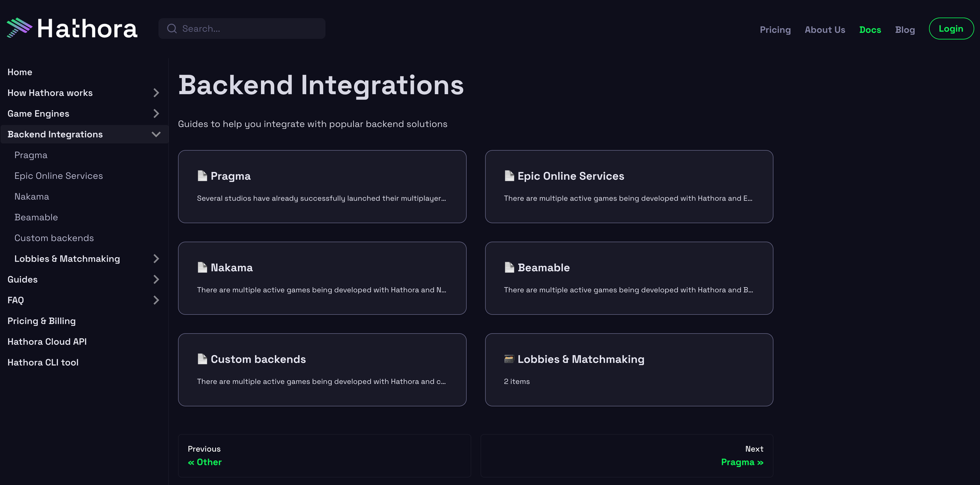Viewport: 980px width, 485px height.
Task: Open Nakama in the sidebar
Action: 32,196
